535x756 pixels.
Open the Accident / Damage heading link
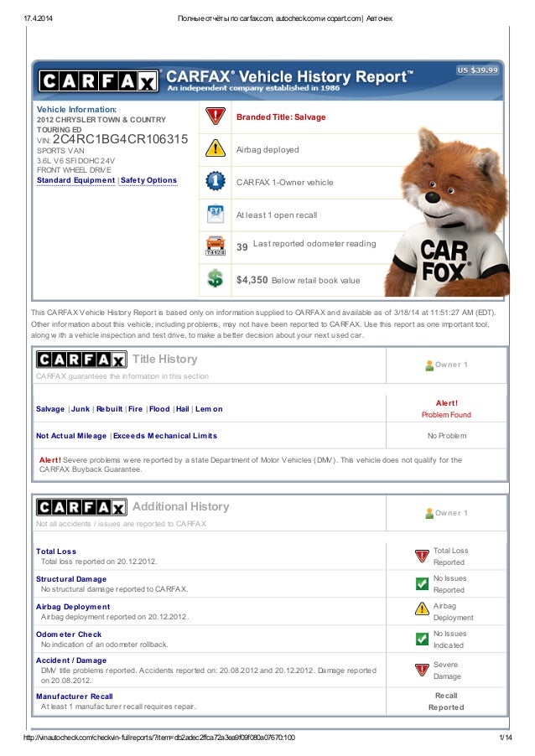[x=71, y=660]
